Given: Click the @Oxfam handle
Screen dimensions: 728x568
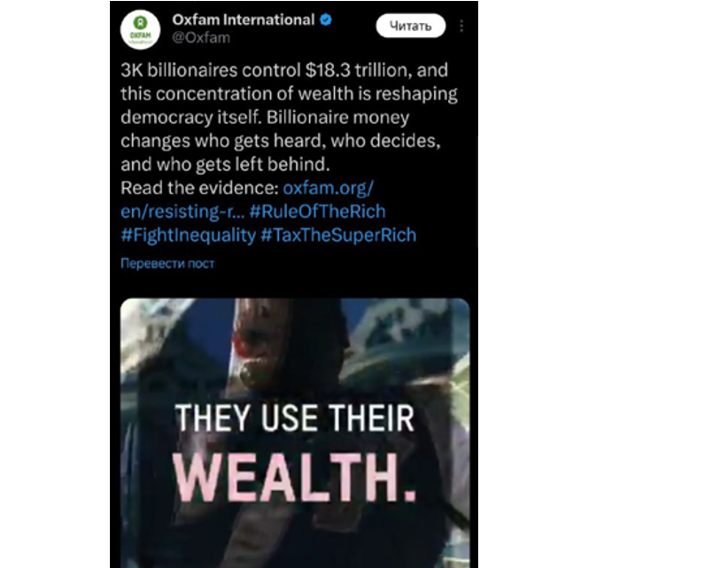Looking at the screenshot, I should click(201, 37).
